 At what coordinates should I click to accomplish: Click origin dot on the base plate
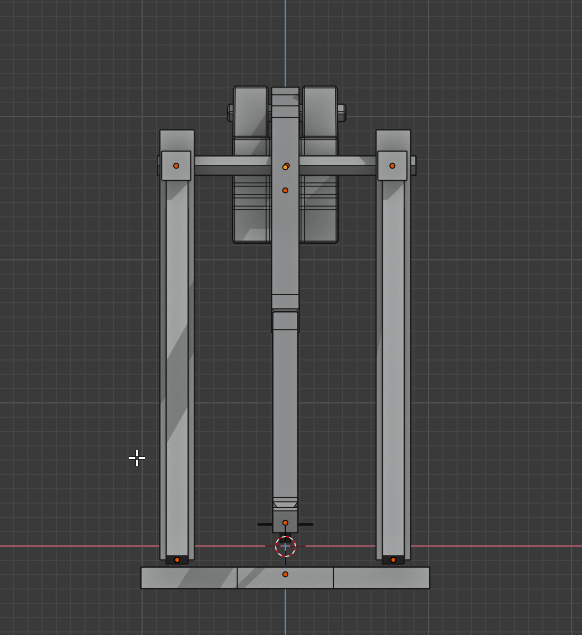285,574
